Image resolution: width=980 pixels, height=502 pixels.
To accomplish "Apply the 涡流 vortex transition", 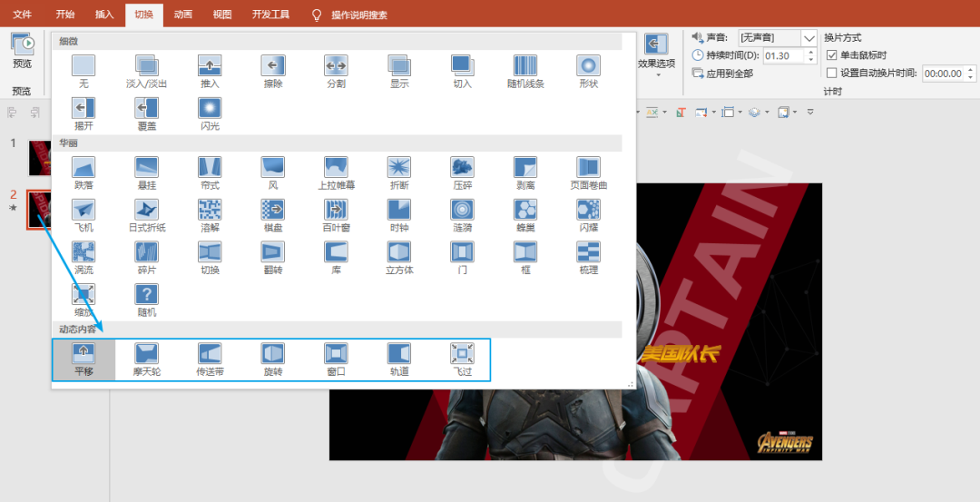I will pyautogui.click(x=83, y=258).
